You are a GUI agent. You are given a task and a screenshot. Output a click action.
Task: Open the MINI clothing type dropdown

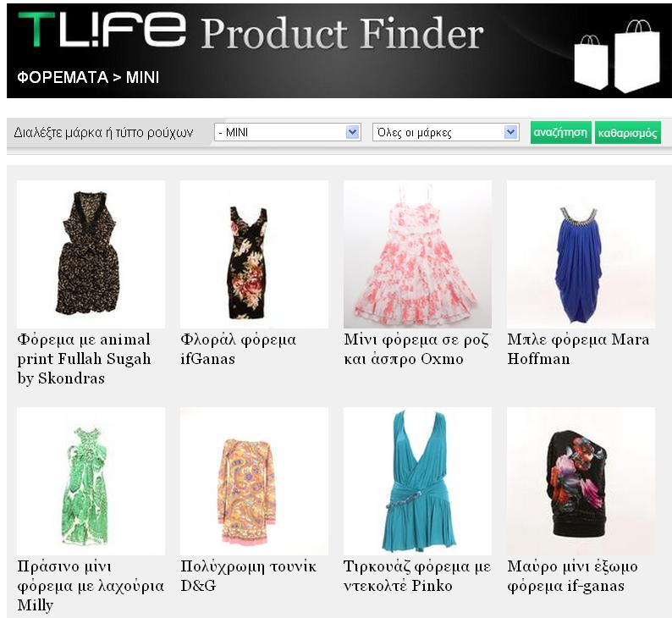(x=287, y=132)
